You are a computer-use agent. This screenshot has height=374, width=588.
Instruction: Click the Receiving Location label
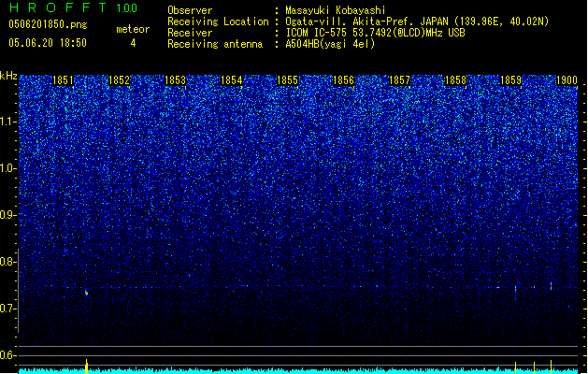pos(218,22)
